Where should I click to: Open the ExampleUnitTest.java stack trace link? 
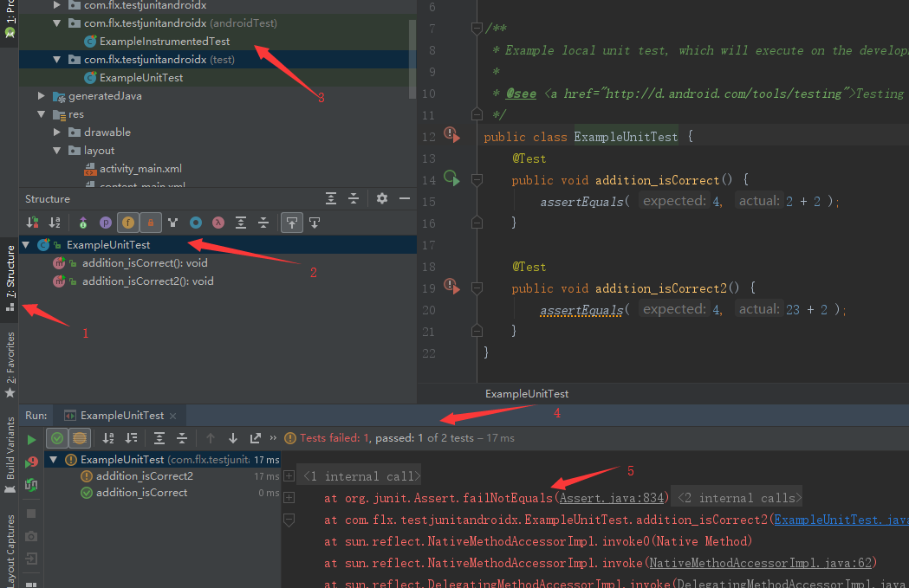841,520
